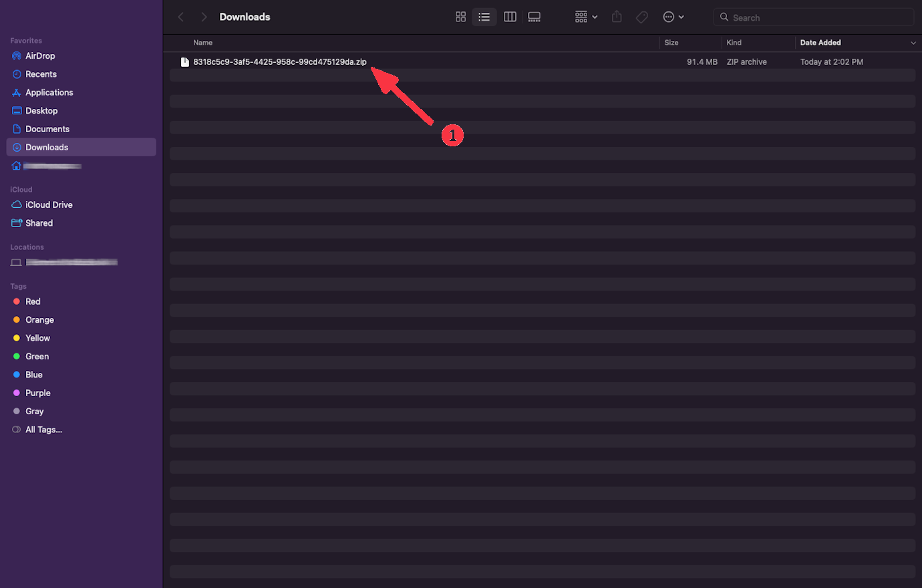Open the Shared section
Image resolution: width=922 pixels, height=588 pixels.
pyautogui.click(x=38, y=223)
